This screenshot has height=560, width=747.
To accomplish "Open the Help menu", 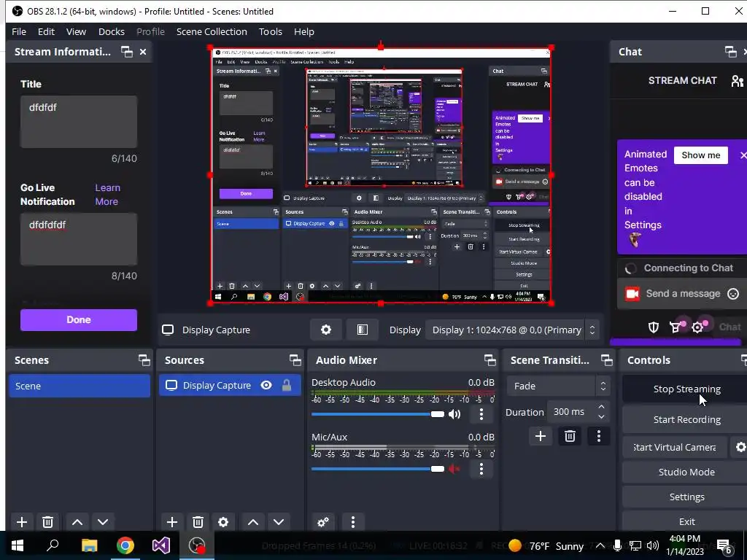I will tap(304, 31).
